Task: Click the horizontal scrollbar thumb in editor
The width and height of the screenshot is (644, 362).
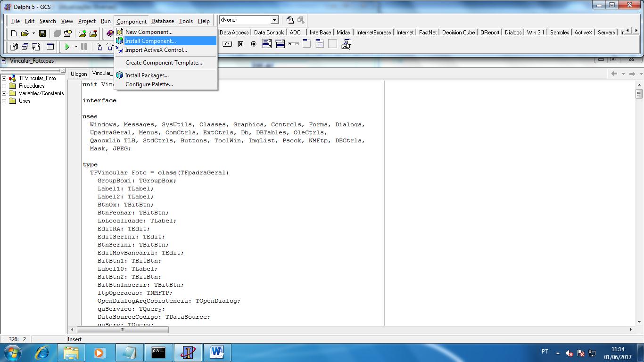Action: pyautogui.click(x=123, y=330)
